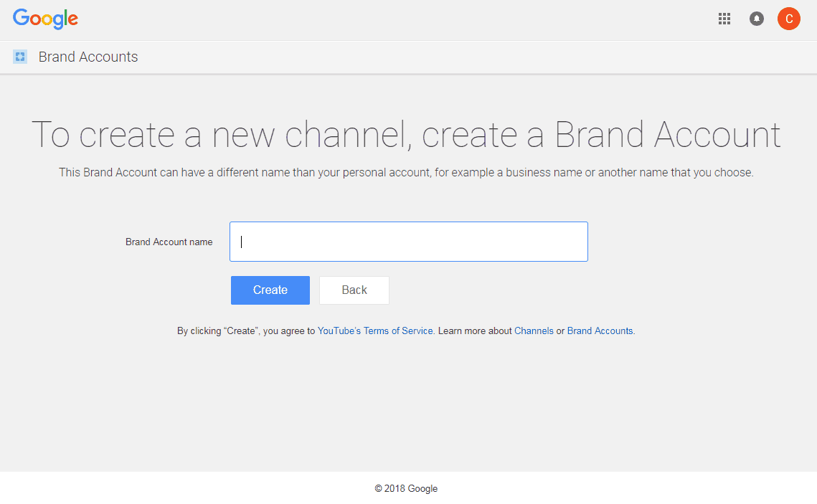Open the Google apps grid
Image resolution: width=817 pixels, height=504 pixels.
pos(724,19)
